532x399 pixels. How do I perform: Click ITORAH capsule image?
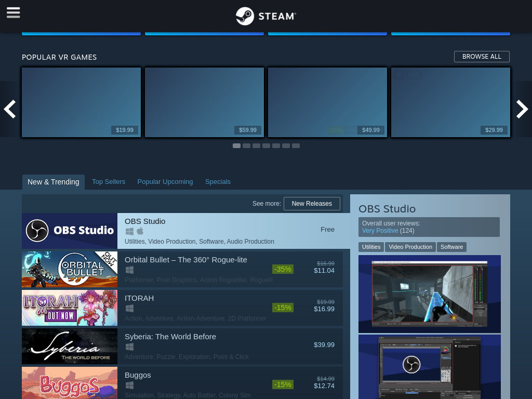(70, 308)
